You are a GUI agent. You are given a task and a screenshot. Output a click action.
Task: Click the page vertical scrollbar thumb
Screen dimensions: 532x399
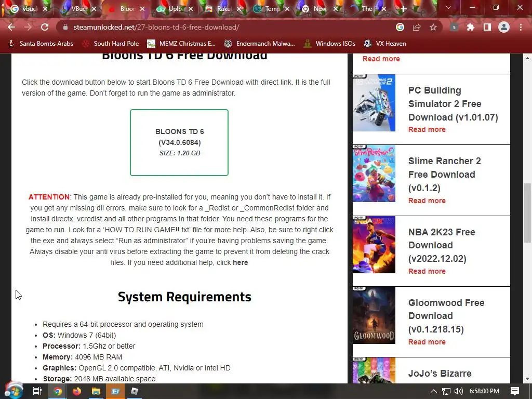click(527, 212)
